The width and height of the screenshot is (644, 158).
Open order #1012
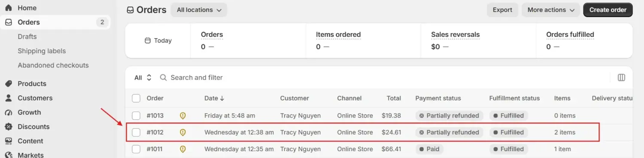(x=155, y=132)
